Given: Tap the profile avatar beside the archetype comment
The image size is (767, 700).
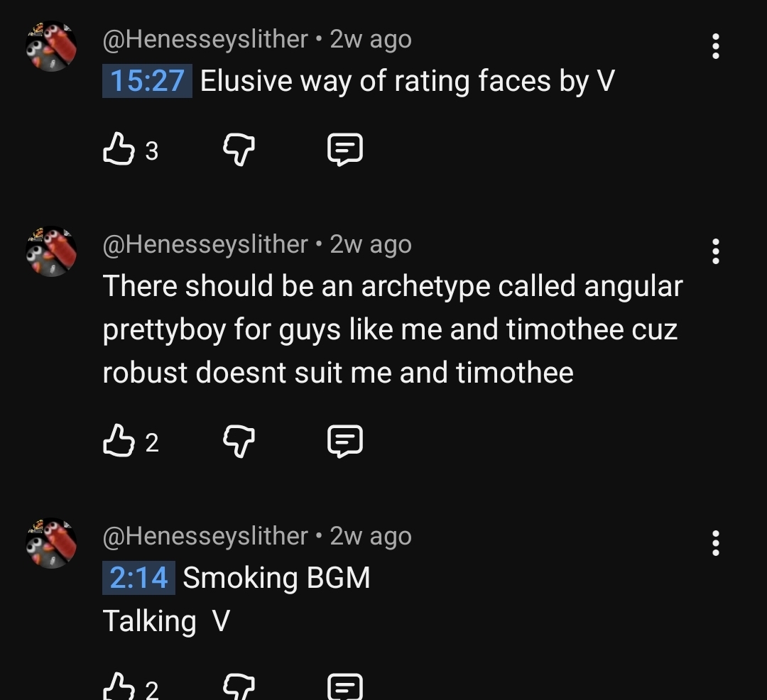Looking at the screenshot, I should coord(51,251).
